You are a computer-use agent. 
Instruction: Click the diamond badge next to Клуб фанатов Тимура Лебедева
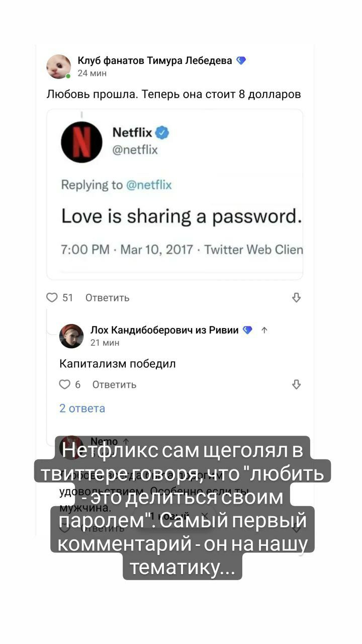[x=241, y=61]
